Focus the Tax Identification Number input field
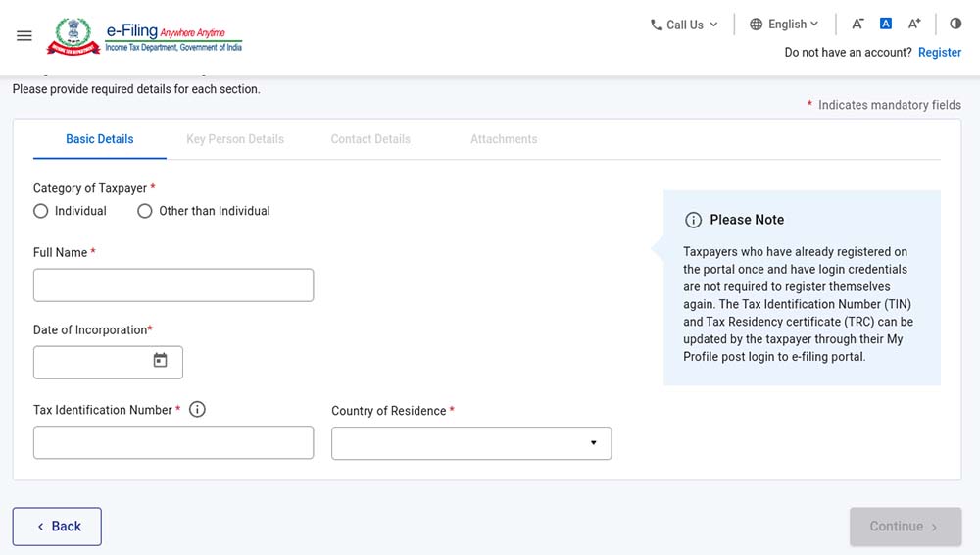980x555 pixels. pyautogui.click(x=173, y=443)
